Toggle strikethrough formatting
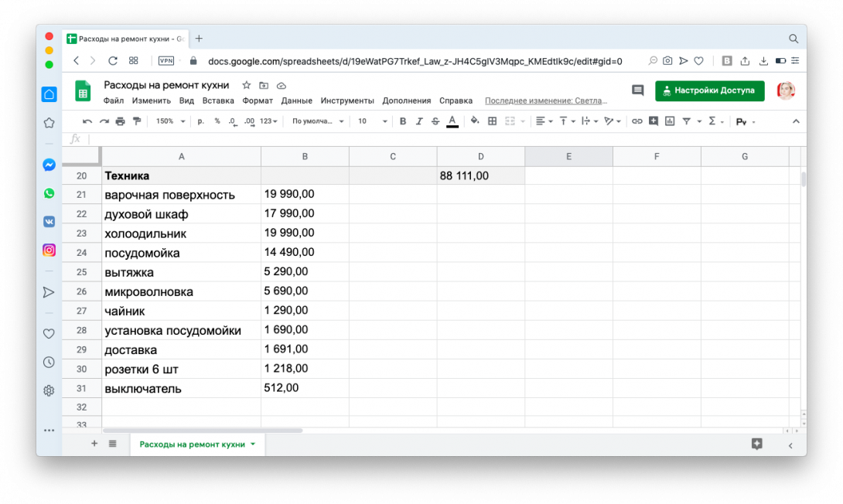 tap(435, 121)
